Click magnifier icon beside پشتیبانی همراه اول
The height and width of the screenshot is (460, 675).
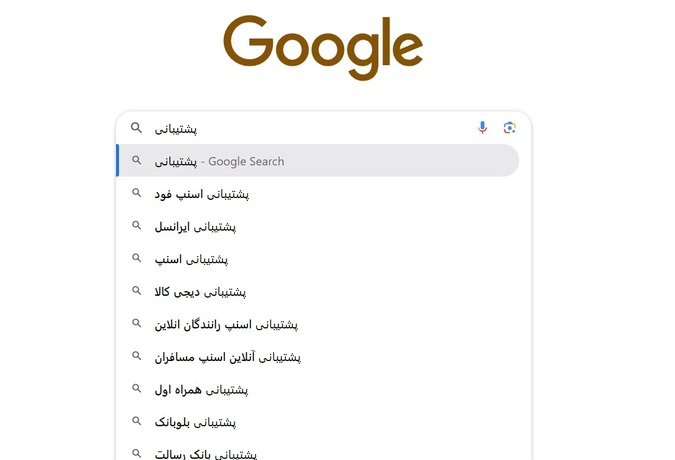point(136,388)
